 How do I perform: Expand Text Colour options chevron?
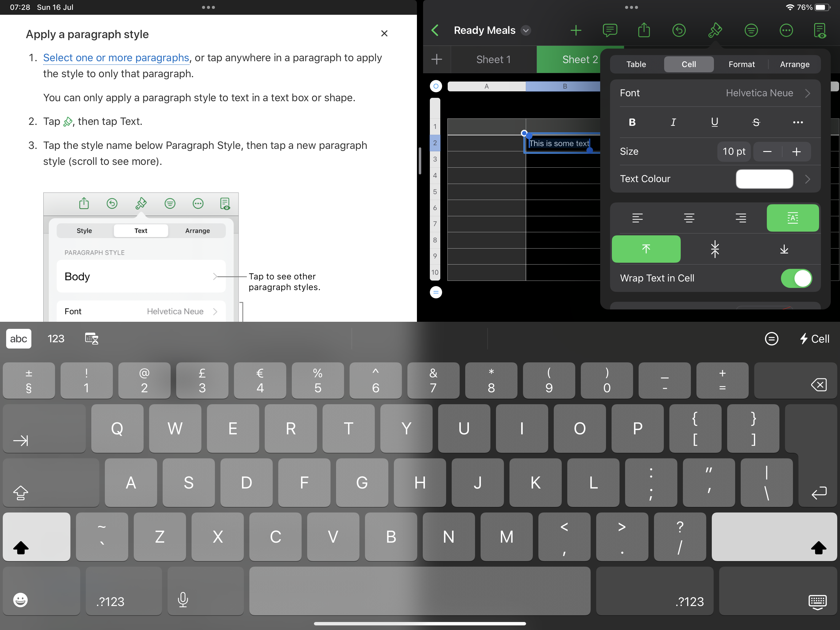[808, 179]
